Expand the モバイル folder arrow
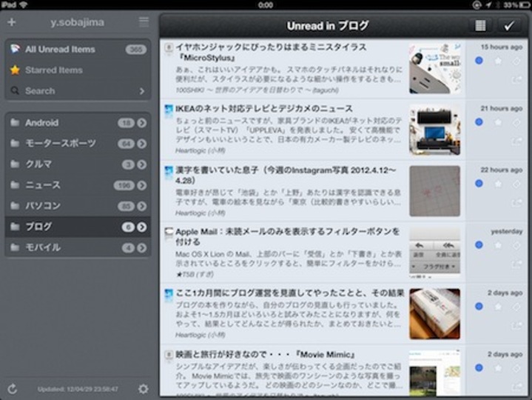 [x=142, y=248]
